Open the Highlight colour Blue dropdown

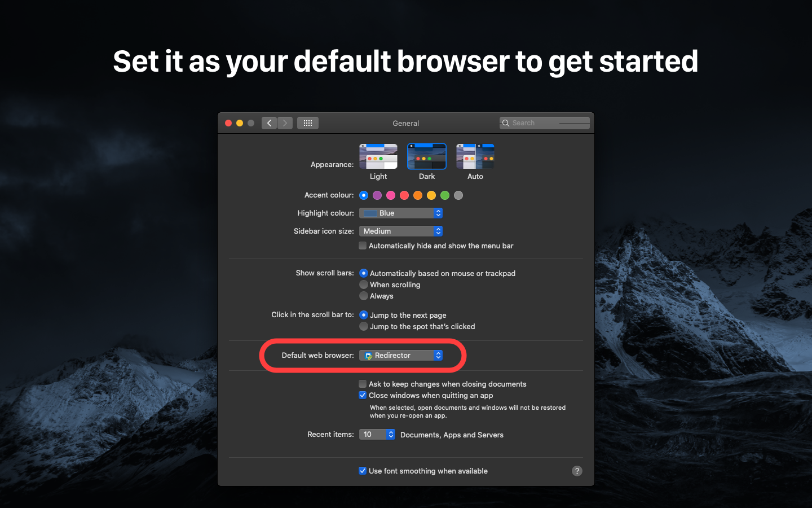click(x=401, y=213)
